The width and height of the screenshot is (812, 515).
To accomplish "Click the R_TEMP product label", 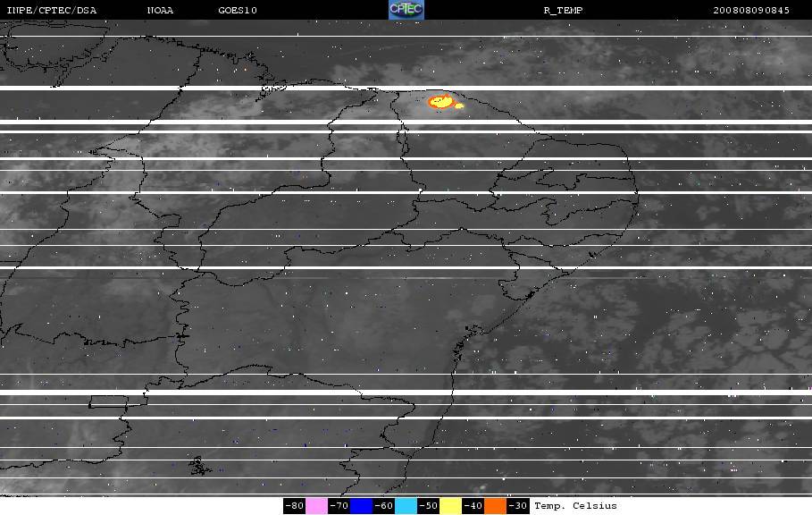I will tap(563, 11).
